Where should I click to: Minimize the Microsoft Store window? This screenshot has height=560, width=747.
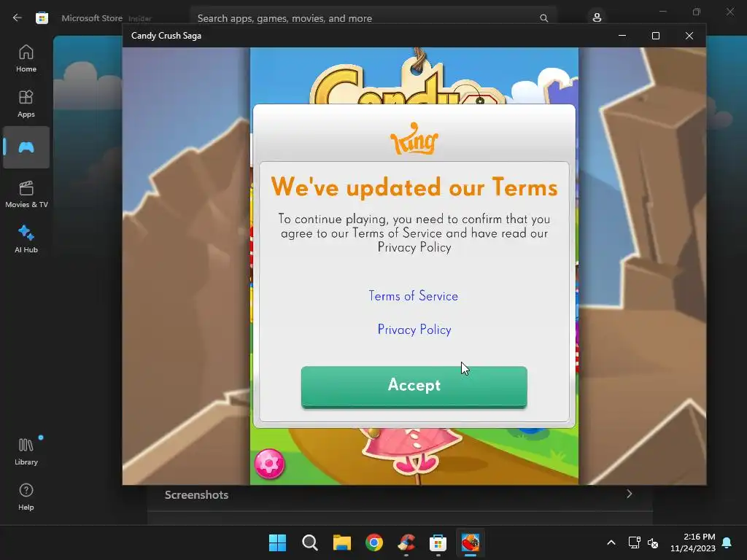coord(662,12)
